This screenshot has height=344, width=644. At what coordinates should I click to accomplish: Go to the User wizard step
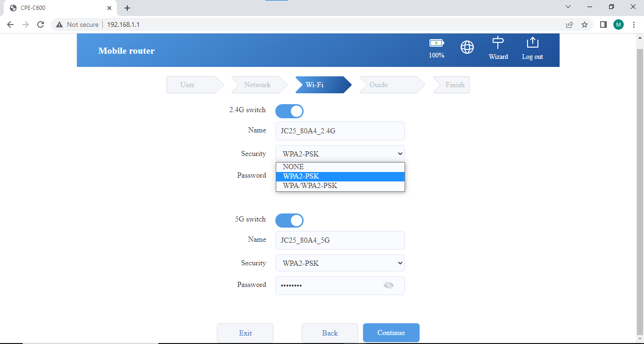[195, 85]
